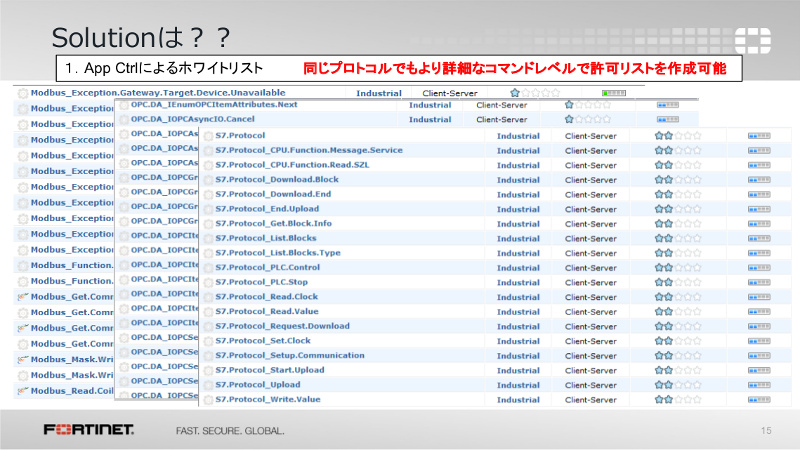Open the S7.Protocol signature name
The height and width of the screenshot is (450, 800).
point(240,135)
